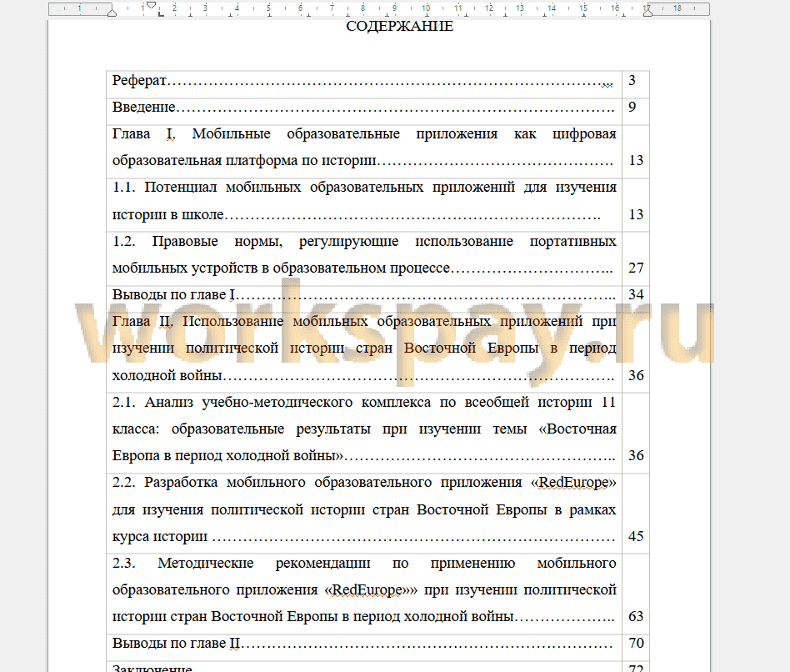Click "холодной войны" in the Глава II entry

coord(167,375)
